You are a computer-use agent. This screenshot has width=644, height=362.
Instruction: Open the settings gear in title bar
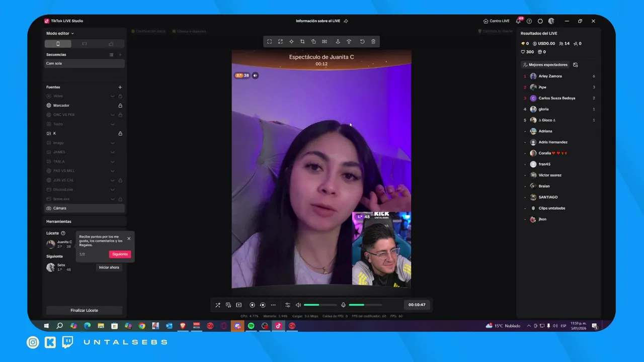[x=540, y=21]
